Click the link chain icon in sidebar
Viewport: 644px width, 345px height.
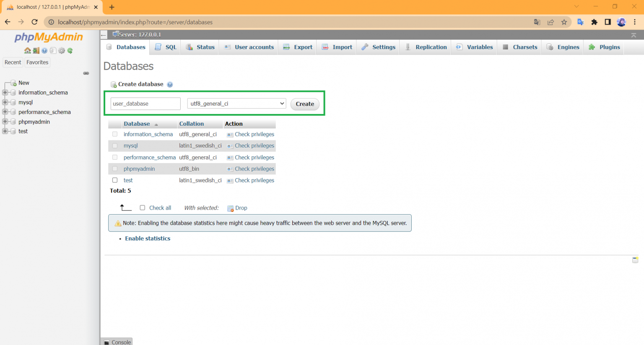86,73
